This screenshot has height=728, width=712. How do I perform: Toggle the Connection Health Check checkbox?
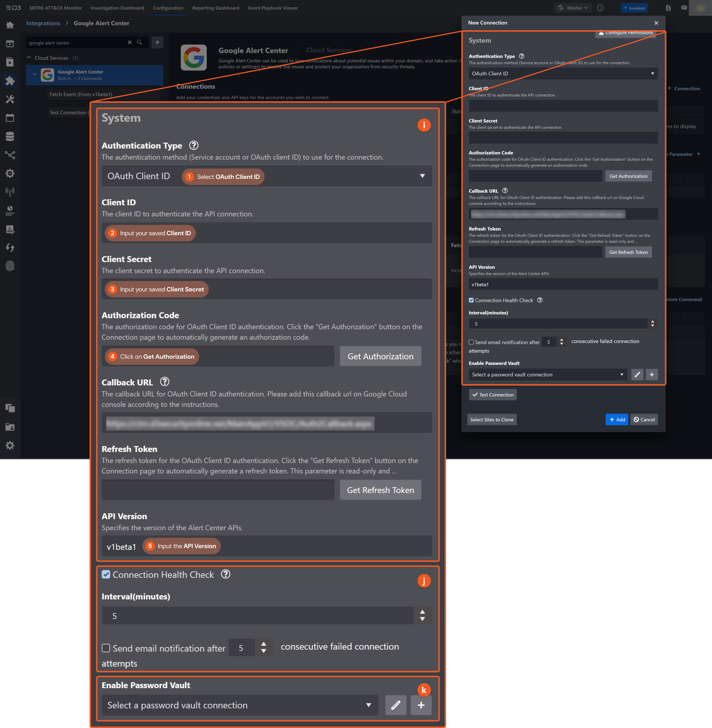(x=106, y=574)
